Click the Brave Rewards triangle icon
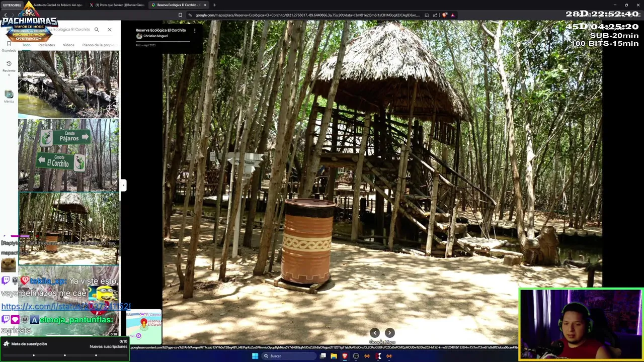Screen dimensions: 644x362 coord(452,15)
